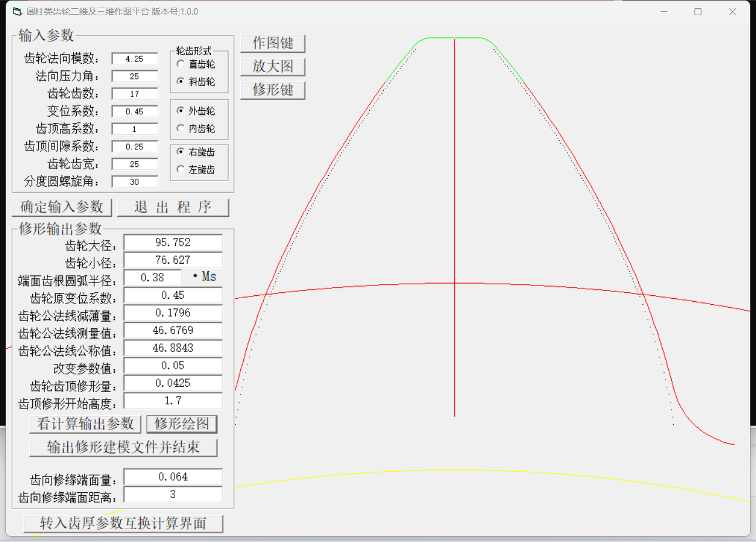Click the 修形输出参数 group label
Viewport: 756px width, 542px height.
(x=60, y=229)
